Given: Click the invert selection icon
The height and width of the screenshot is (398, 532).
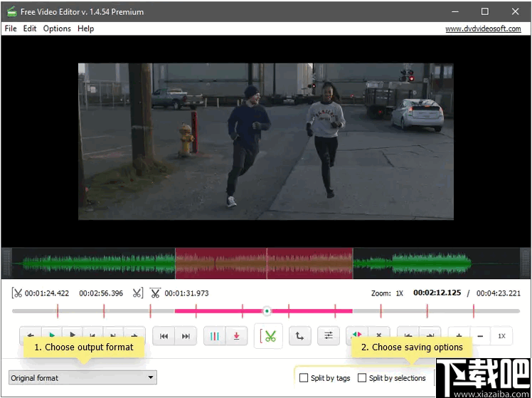Looking at the screenshot, I should [x=357, y=335].
